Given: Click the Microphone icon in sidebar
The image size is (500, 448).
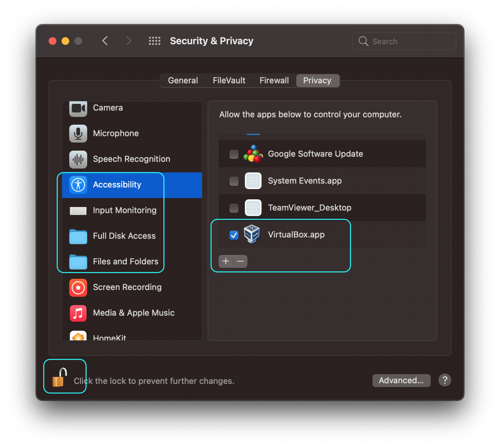Looking at the screenshot, I should [78, 133].
